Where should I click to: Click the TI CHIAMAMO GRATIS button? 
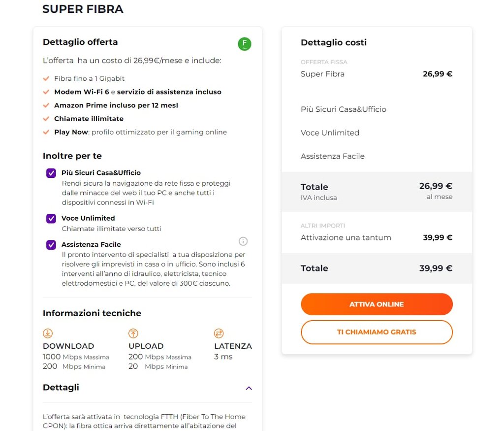tap(377, 332)
